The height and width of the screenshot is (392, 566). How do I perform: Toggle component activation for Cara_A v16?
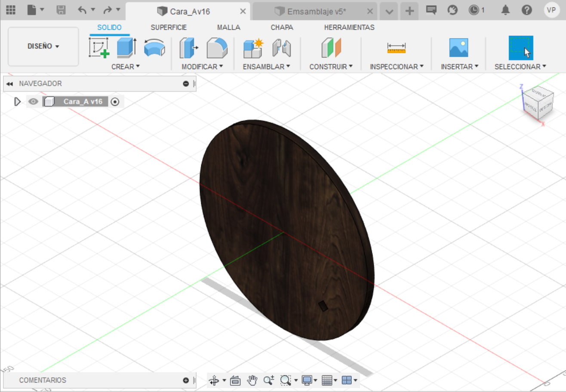pos(115,101)
